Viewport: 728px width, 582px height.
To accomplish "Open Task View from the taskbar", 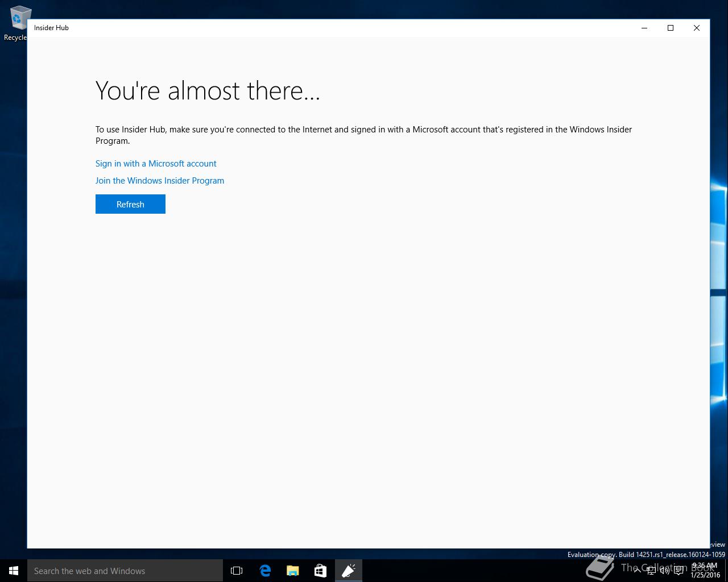I will tap(237, 571).
